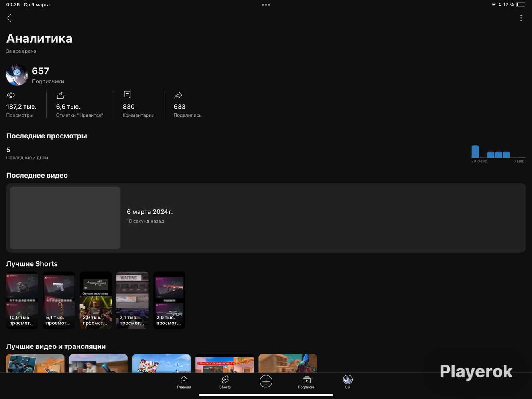Screen dimensions: 532x399
Task: Open the Вы profile tab
Action: 348,382
